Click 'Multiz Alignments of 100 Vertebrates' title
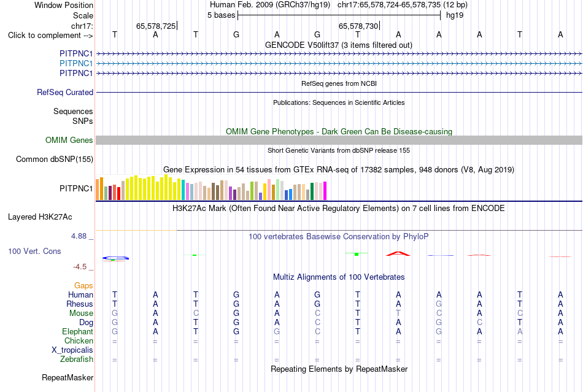This screenshot has height=392, width=583. point(339,277)
